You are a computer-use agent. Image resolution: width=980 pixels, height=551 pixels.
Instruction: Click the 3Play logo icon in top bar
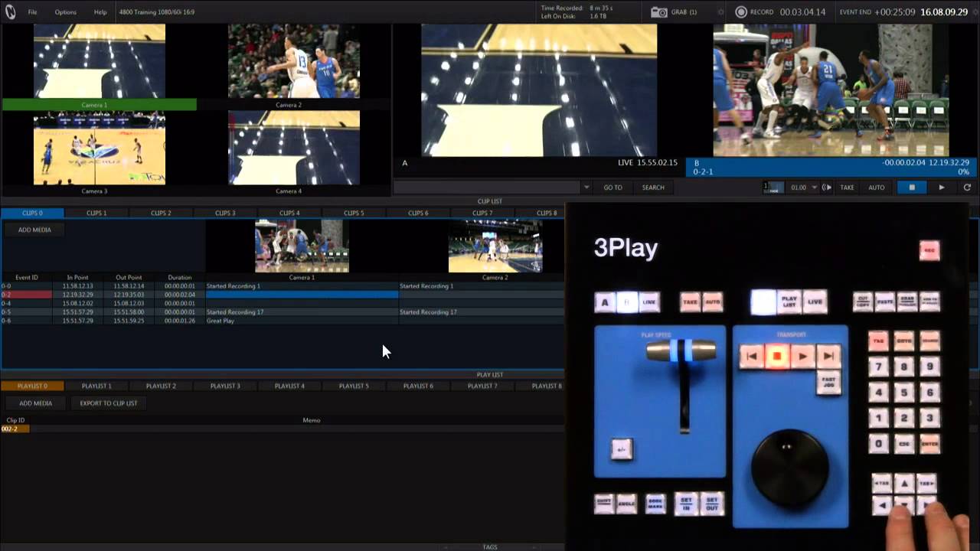[x=10, y=11]
